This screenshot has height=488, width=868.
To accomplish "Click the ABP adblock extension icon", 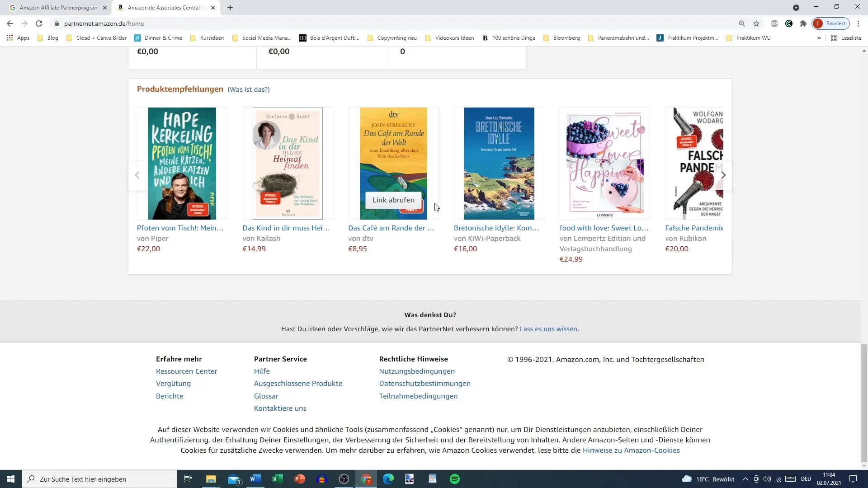I will coord(774,23).
